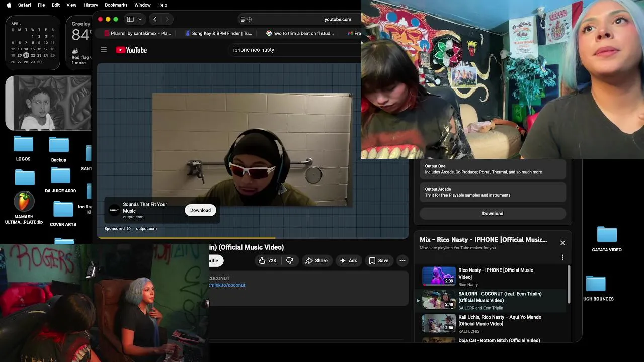Close the Mix playlist panel
644x362 pixels.
click(562, 243)
